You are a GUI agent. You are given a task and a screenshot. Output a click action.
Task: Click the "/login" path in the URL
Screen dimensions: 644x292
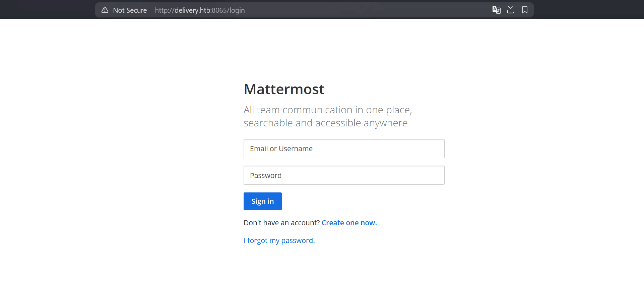click(x=236, y=10)
